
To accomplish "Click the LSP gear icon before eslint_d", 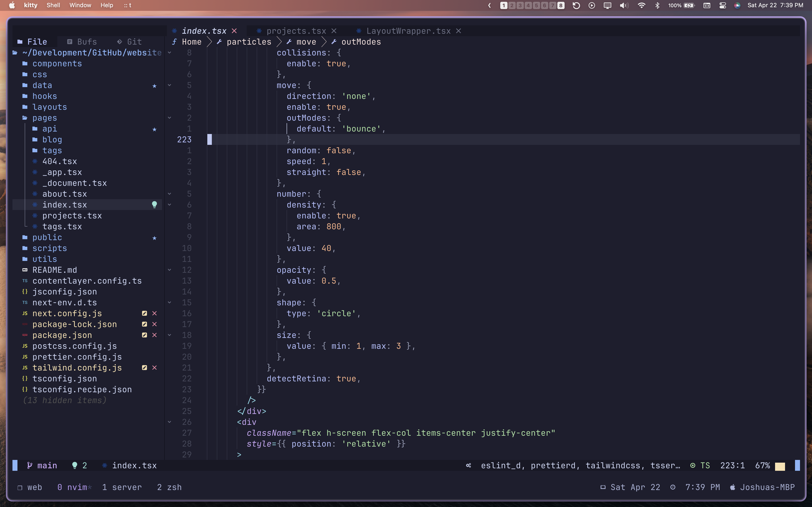I will 468,465.
